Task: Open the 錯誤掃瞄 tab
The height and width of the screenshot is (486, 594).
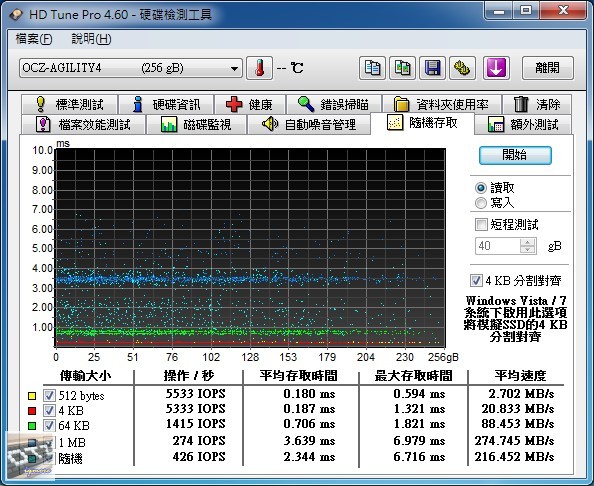Action: (x=334, y=104)
